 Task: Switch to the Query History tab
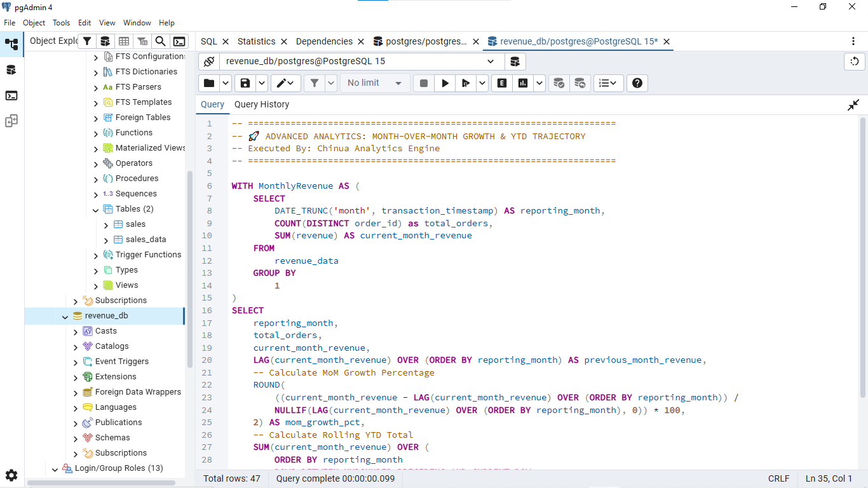coord(262,104)
